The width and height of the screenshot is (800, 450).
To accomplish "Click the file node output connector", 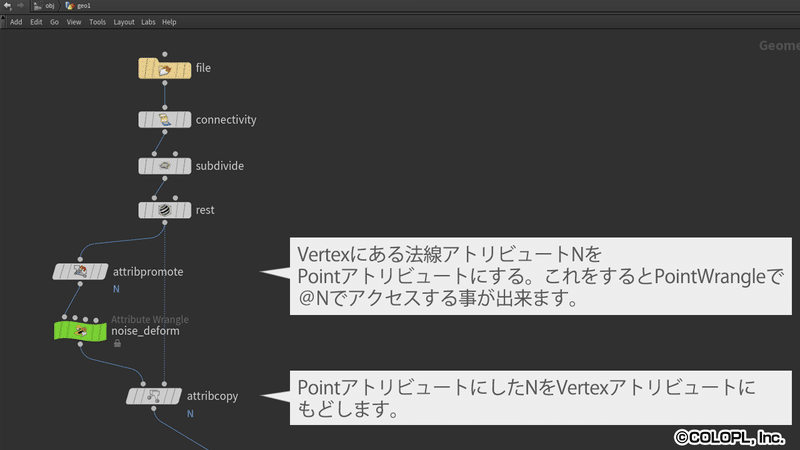I will (164, 83).
